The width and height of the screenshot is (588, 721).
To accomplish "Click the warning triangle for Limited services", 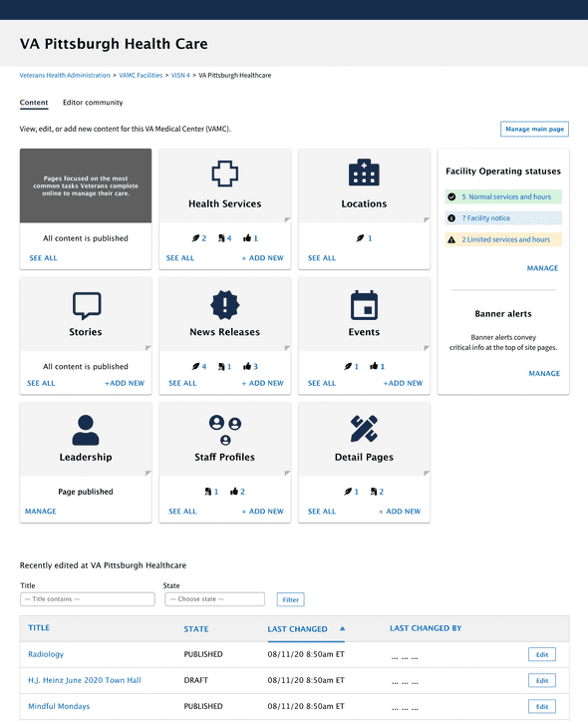I will point(451,239).
